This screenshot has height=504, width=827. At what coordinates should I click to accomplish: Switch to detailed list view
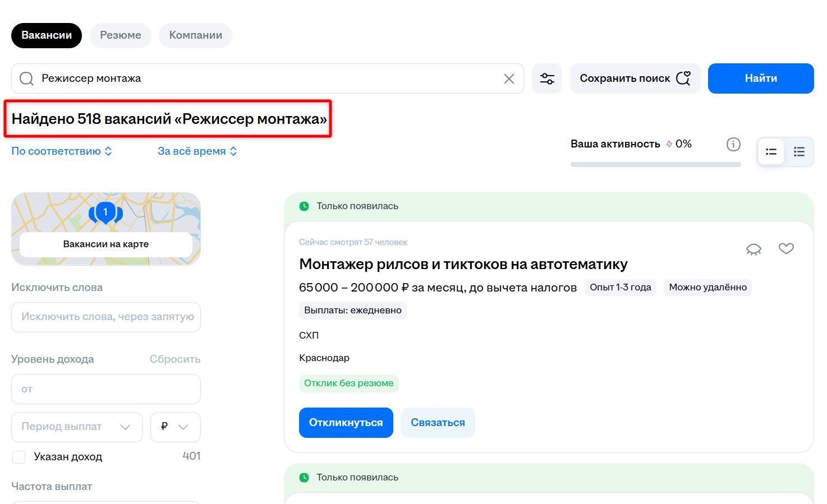799,151
